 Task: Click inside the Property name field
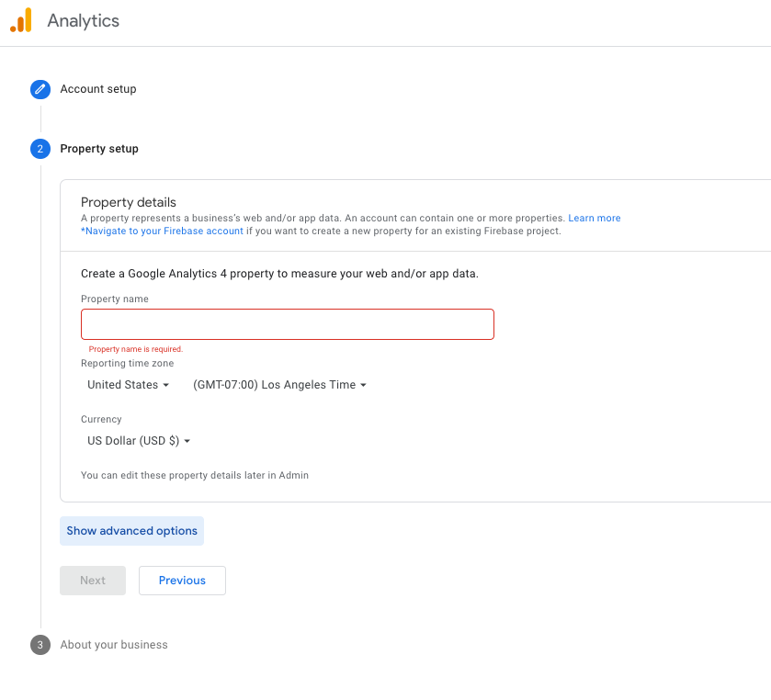(x=287, y=323)
